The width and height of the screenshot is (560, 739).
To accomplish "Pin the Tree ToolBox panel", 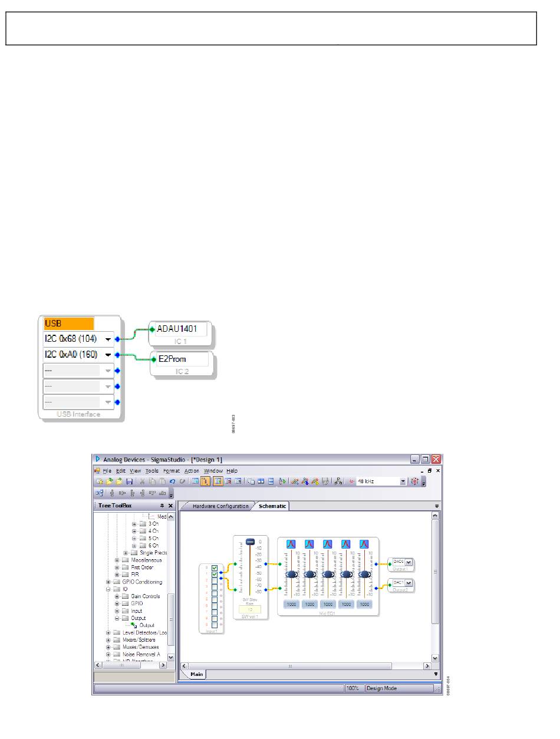I will point(162,506).
